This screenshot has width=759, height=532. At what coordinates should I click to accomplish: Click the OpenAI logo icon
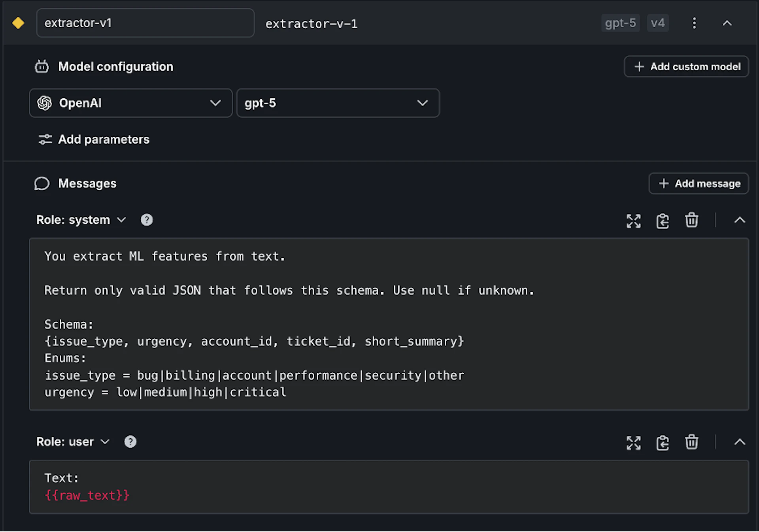45,103
